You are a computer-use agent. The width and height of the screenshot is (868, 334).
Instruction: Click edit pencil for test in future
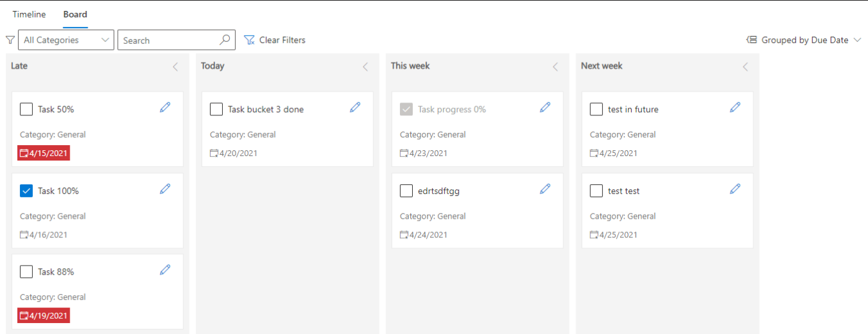pos(735,108)
